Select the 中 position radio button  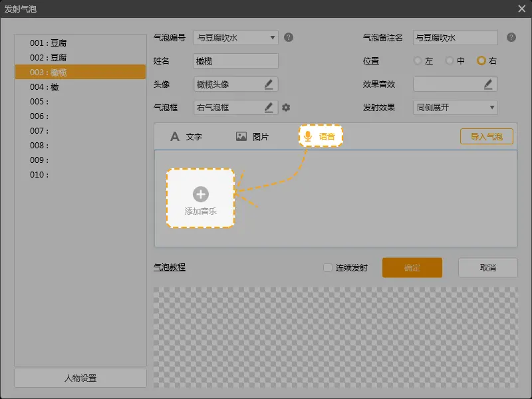450,61
